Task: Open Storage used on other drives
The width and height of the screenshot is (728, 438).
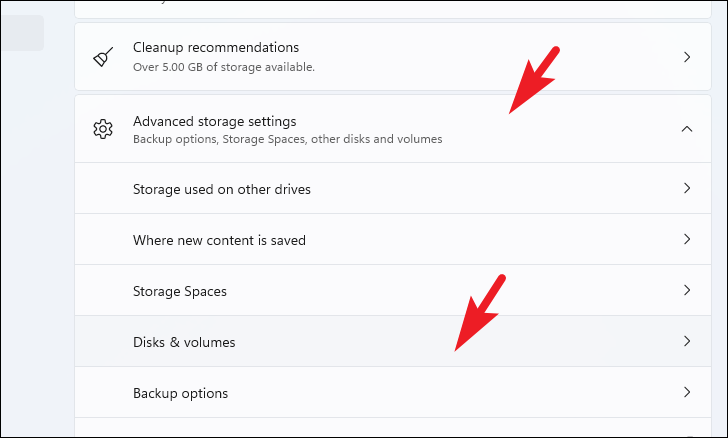Action: point(221,190)
